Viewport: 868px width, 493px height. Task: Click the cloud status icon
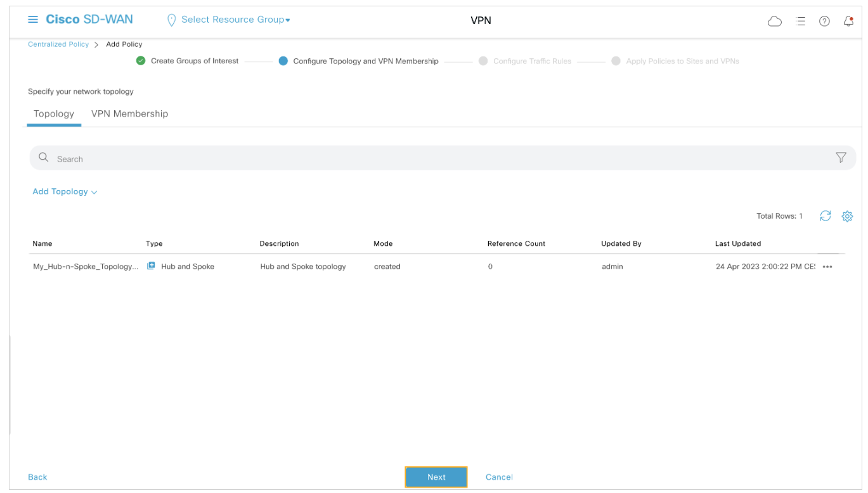[x=774, y=21]
